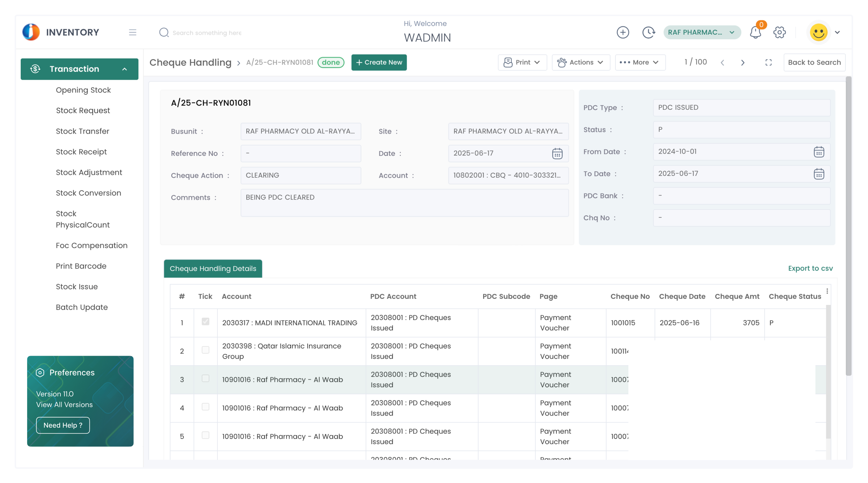The image size is (868, 483).
Task: Click the details table vertical scrollbar
Action: tap(828, 372)
